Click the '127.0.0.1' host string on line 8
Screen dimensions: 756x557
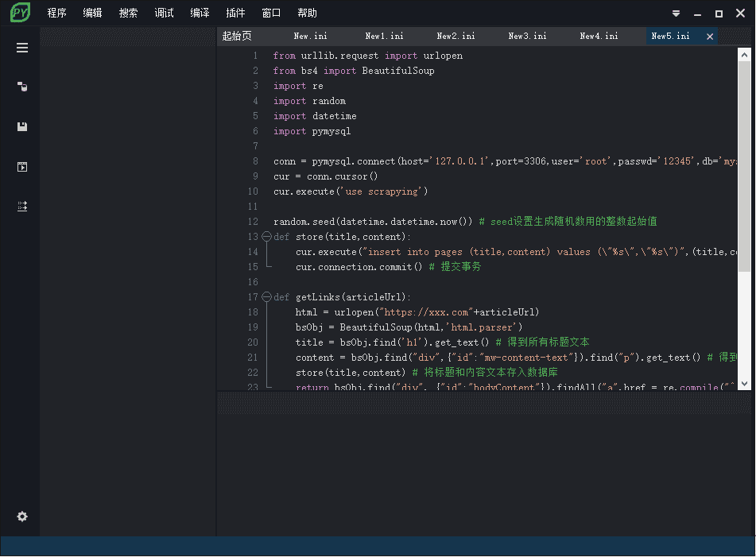click(460, 161)
